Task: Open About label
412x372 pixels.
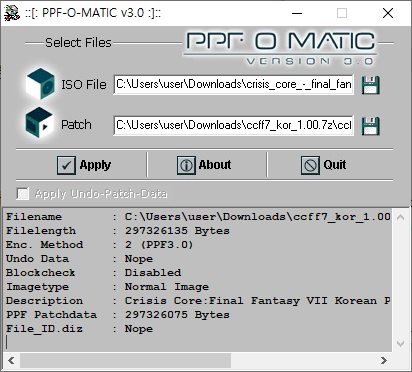Action: tap(215, 165)
